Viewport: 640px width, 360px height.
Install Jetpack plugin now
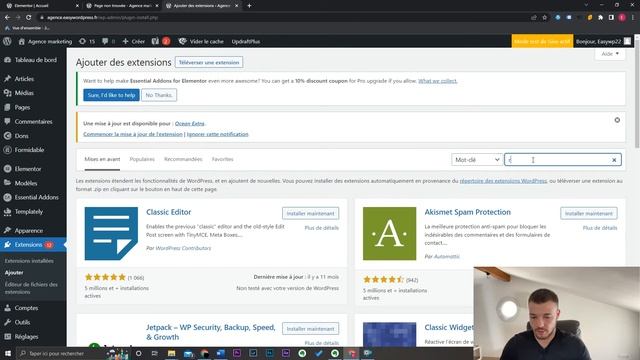point(310,329)
